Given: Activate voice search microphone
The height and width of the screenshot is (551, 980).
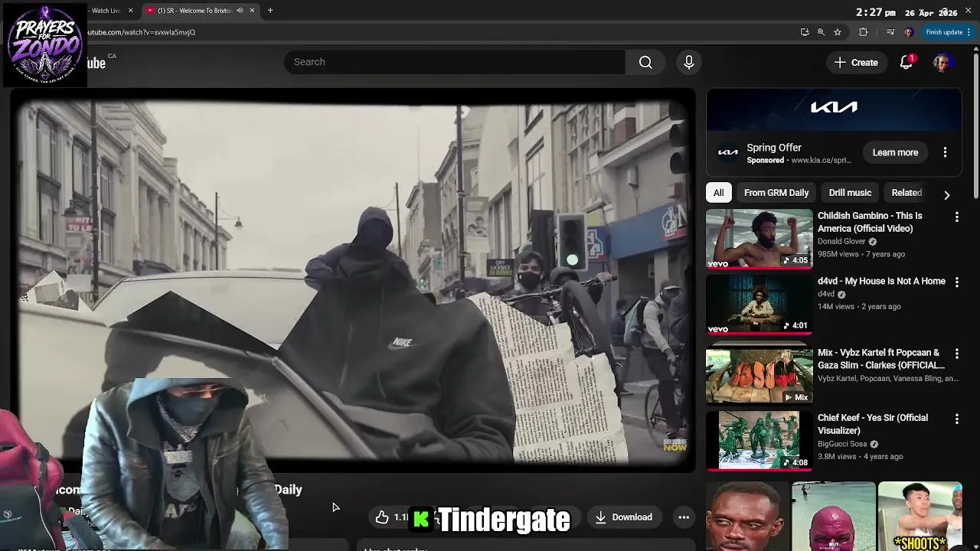Looking at the screenshot, I should pos(689,62).
